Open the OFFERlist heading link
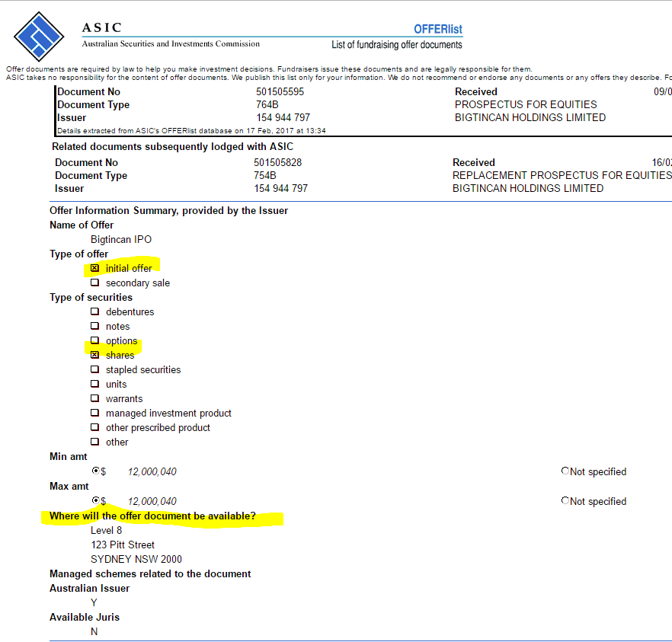This screenshot has width=672, height=642. point(437,29)
